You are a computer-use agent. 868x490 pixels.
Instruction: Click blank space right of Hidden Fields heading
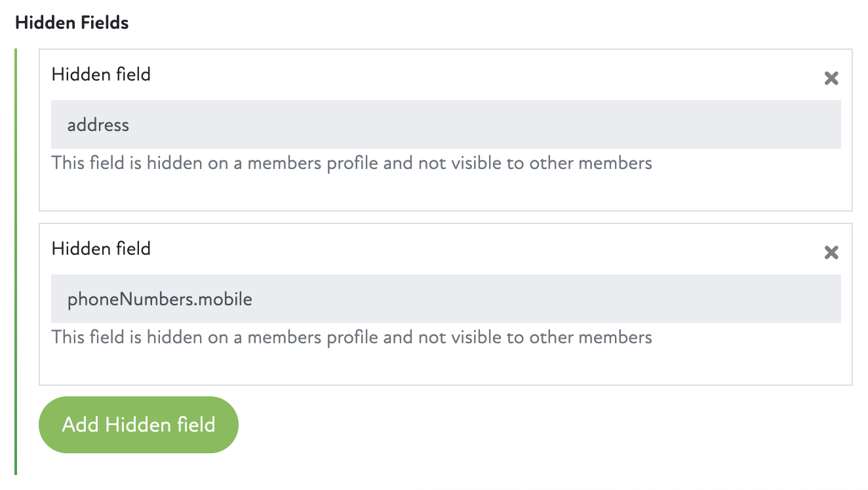pos(459,23)
